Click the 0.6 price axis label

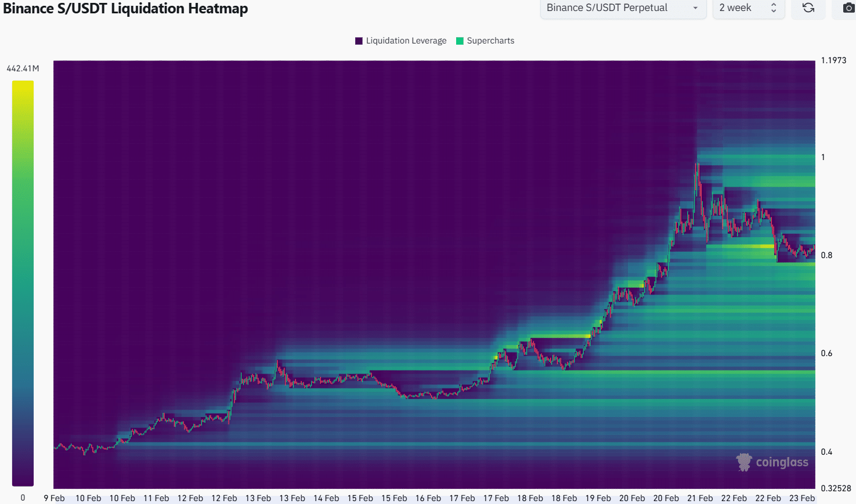(x=826, y=353)
